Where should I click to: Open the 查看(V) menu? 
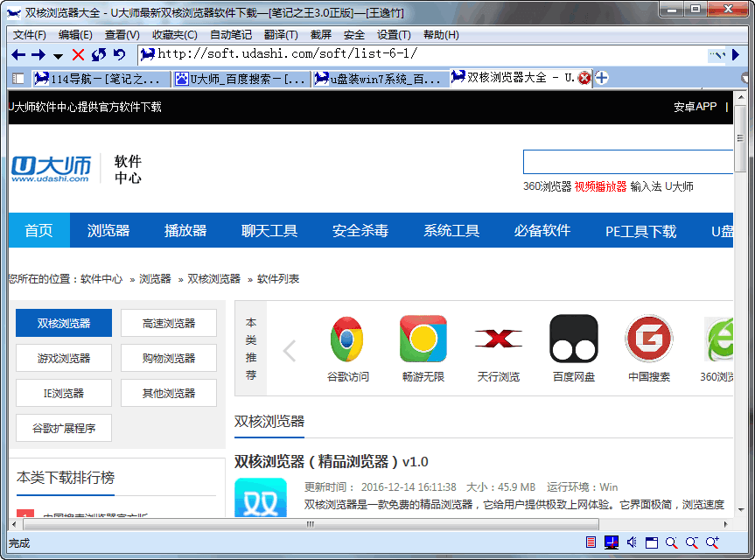(x=122, y=35)
